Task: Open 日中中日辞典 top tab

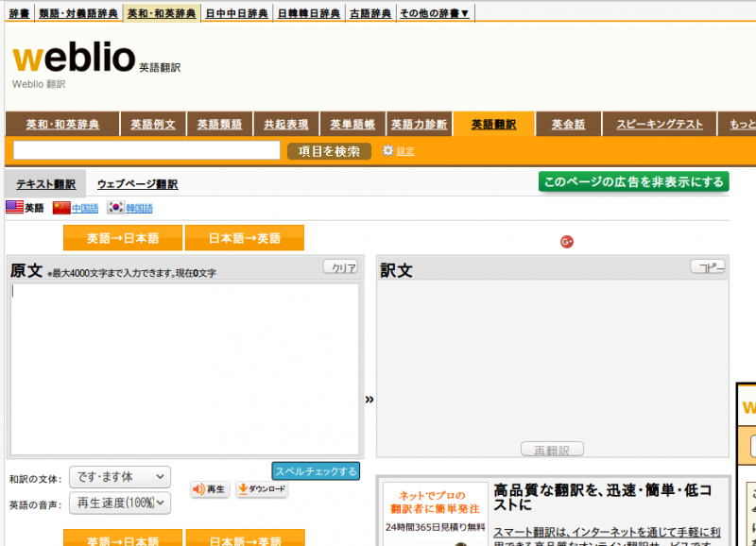Action: (236, 13)
